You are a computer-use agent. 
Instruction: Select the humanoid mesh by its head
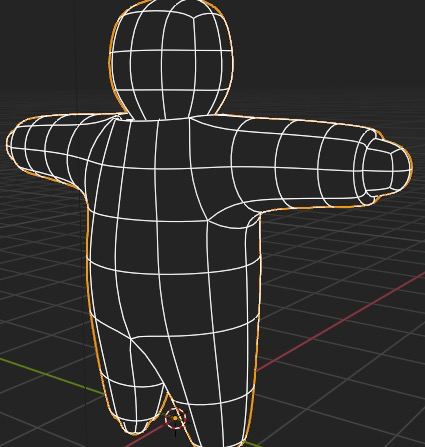click(x=171, y=59)
